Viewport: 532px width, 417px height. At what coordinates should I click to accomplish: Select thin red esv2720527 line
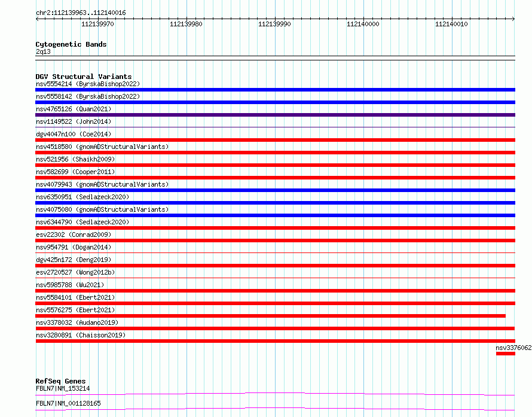275,278
